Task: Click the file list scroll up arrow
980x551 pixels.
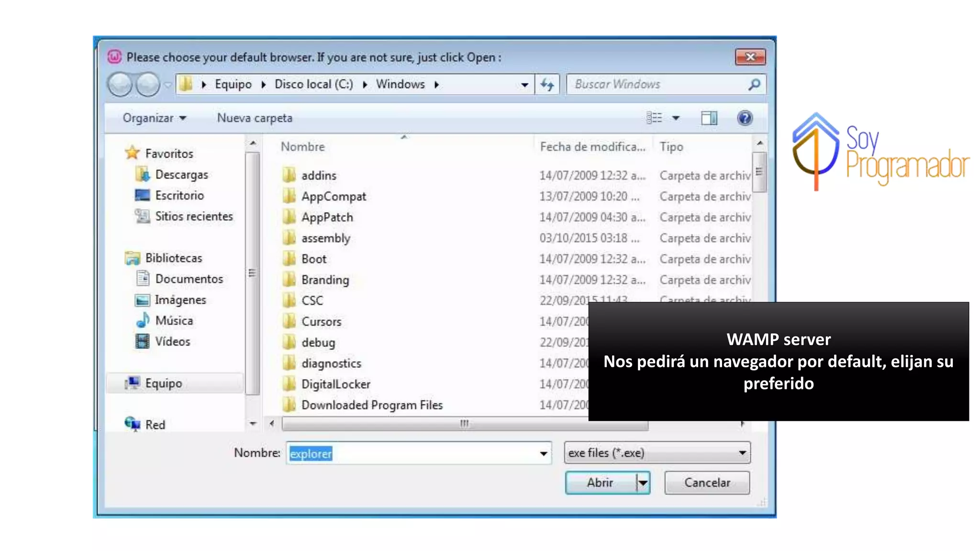Action: [759, 143]
